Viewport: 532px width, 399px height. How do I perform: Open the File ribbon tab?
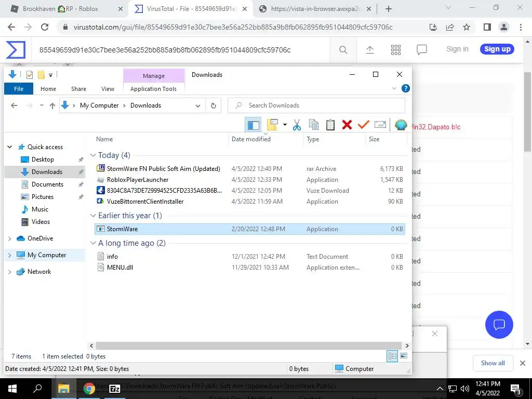(x=19, y=89)
